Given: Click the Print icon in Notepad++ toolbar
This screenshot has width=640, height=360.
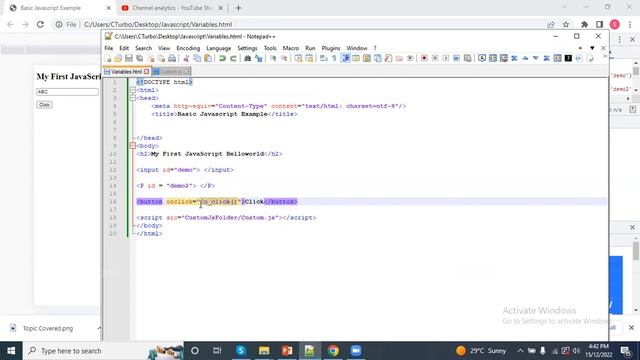Looking at the screenshot, I should [172, 58].
